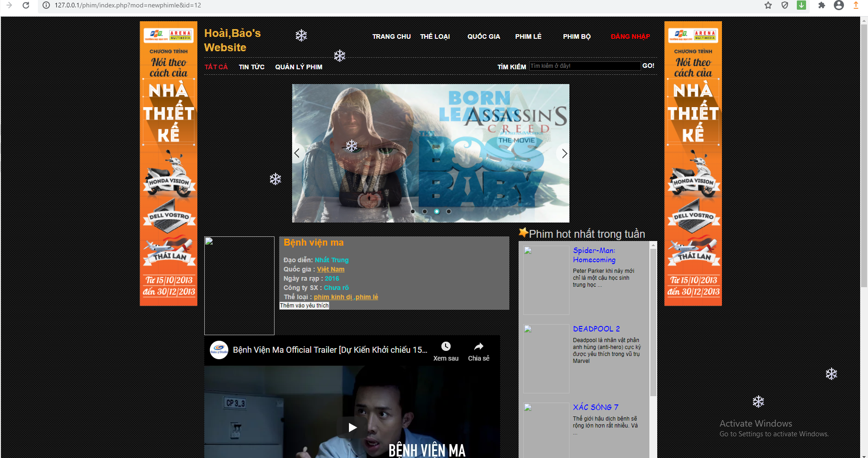
Task: Click the ĐĂNG NHẬP login link
Action: pyautogui.click(x=630, y=36)
